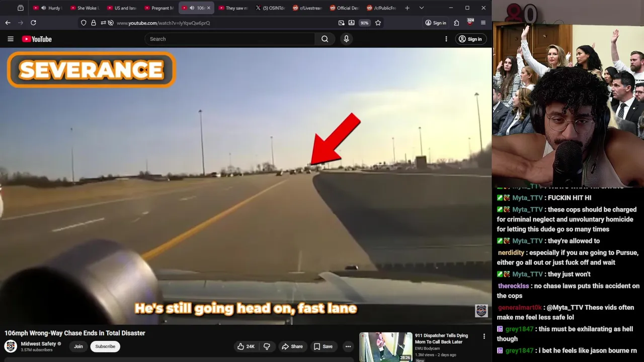Switch to the 'Hurdy' tab

pyautogui.click(x=48, y=8)
